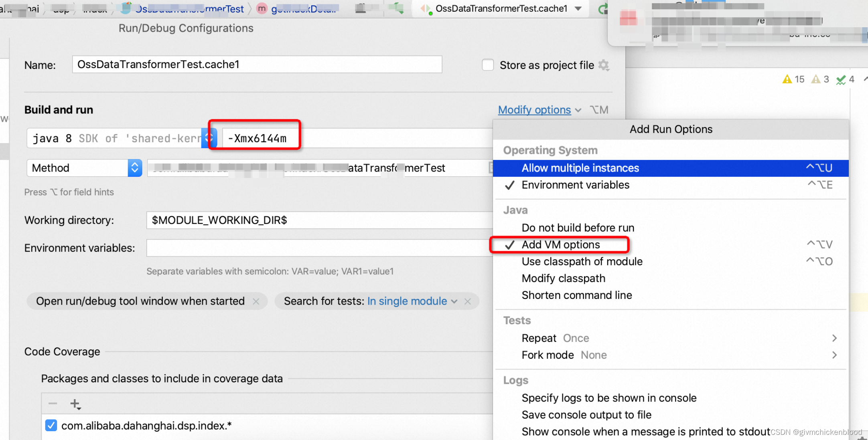Select the Do not build before run option

[x=578, y=227]
